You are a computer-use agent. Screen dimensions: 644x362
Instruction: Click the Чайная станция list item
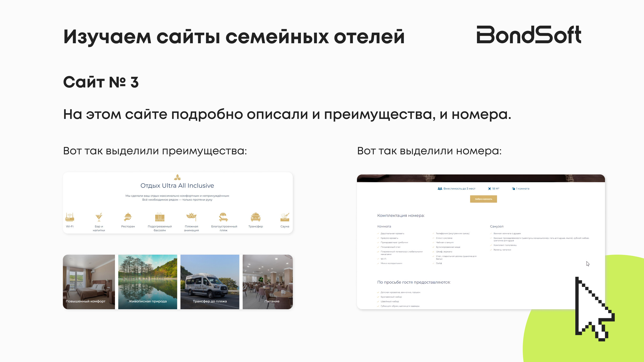(445, 243)
